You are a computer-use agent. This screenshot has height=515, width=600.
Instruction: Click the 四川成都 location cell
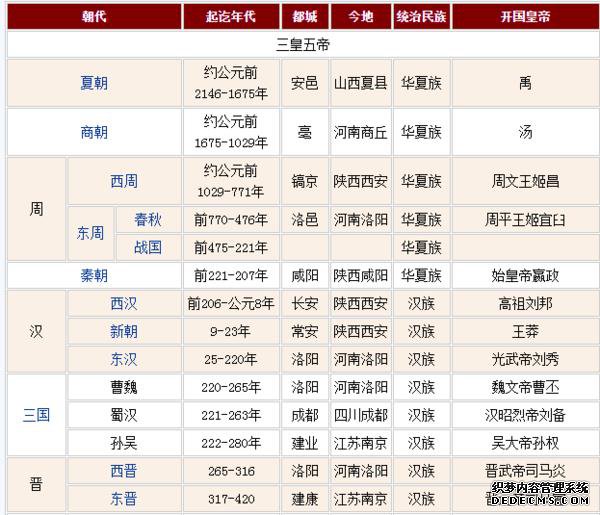pyautogui.click(x=361, y=415)
